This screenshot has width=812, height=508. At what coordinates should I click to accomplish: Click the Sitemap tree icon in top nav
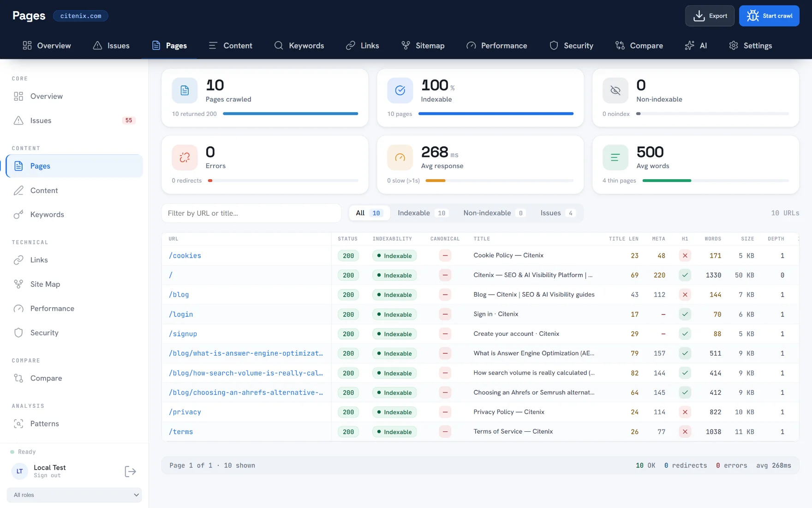[406, 45]
